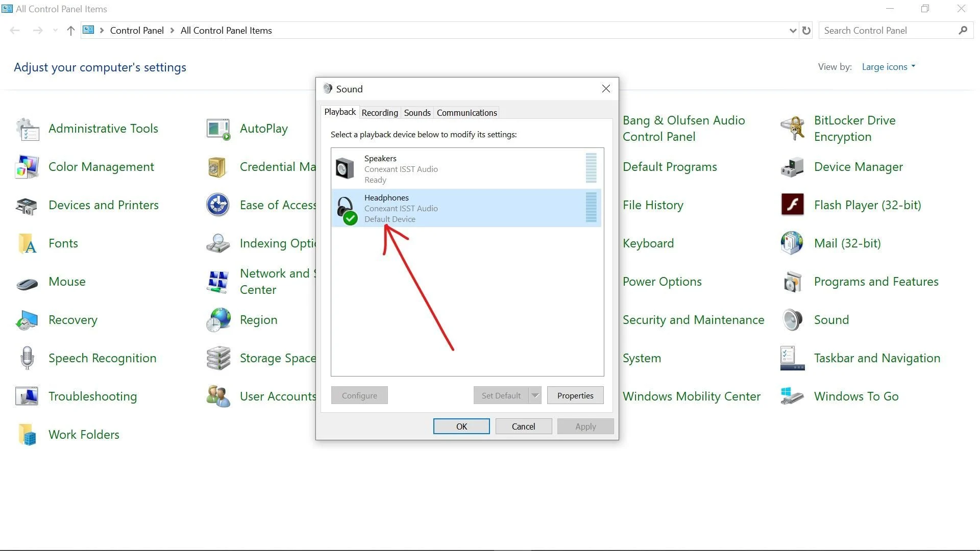
Task: Expand the Large icons view dropdown
Action: tap(889, 67)
